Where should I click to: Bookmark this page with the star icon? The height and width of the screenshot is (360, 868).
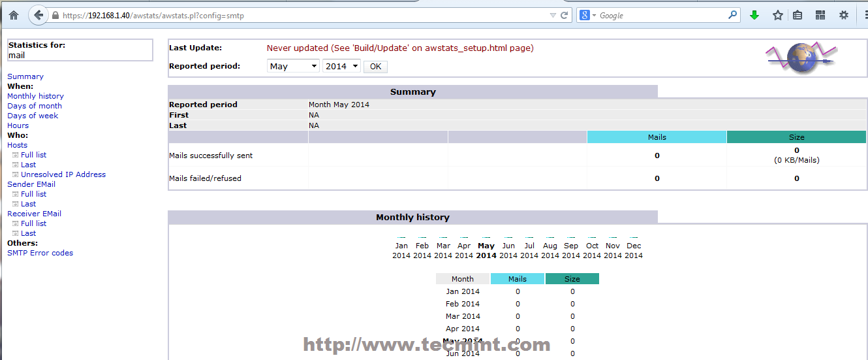[x=777, y=15]
